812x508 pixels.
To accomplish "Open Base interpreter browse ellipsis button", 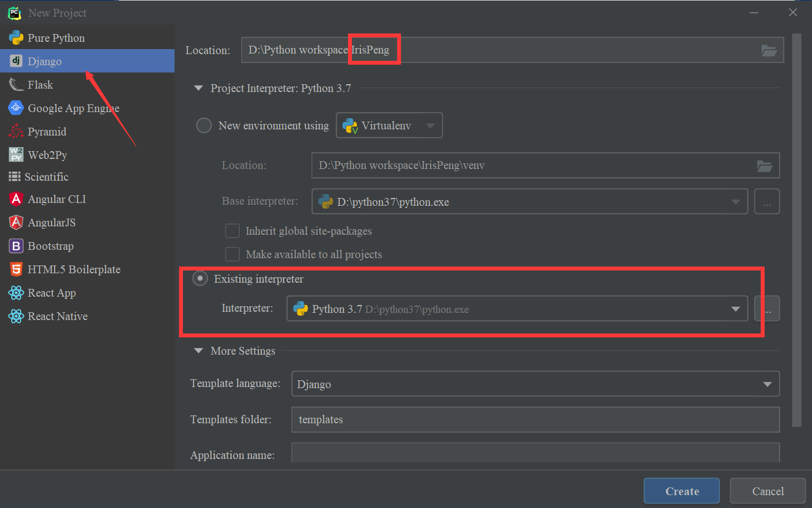I will point(767,202).
